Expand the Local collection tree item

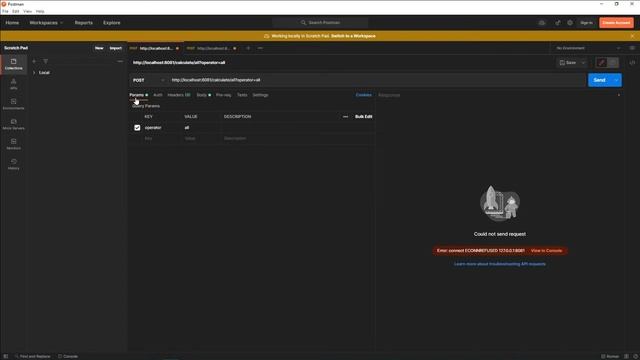point(34,73)
